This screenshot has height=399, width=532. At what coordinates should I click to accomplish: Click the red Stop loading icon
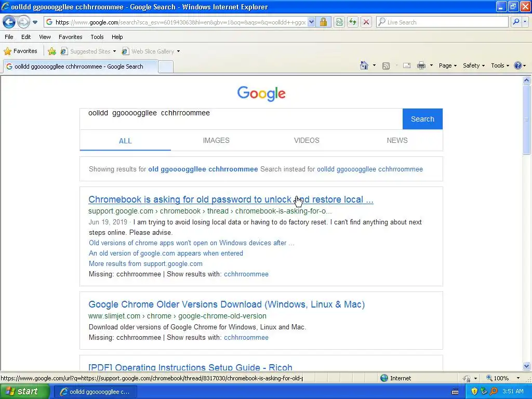pyautogui.click(x=366, y=22)
